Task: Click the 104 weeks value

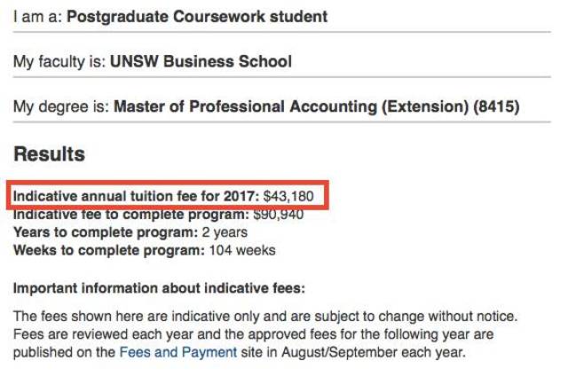Action: pyautogui.click(x=242, y=250)
